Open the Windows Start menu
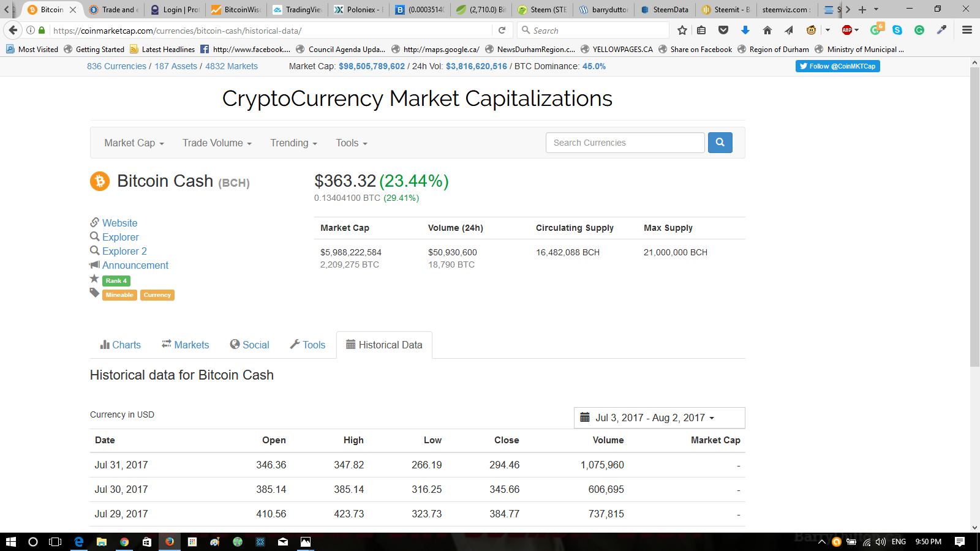Screen dimensions: 980x551 (x=10, y=542)
